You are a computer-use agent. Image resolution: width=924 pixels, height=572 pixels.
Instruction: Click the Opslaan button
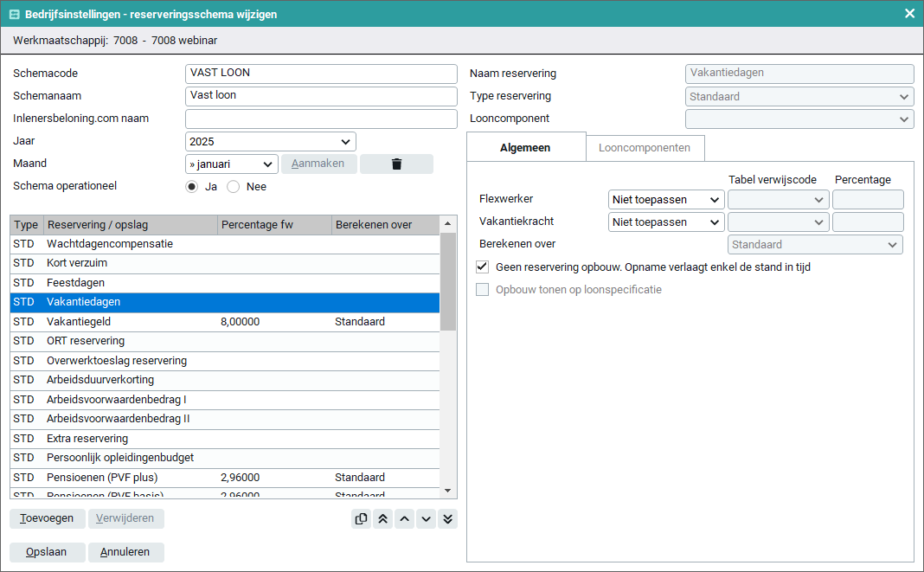(47, 552)
